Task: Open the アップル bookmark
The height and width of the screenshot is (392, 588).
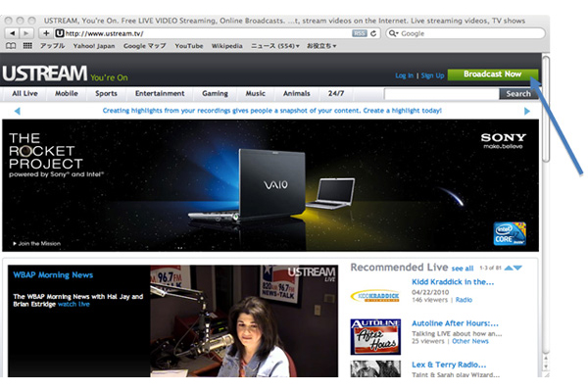Action: pos(53,46)
